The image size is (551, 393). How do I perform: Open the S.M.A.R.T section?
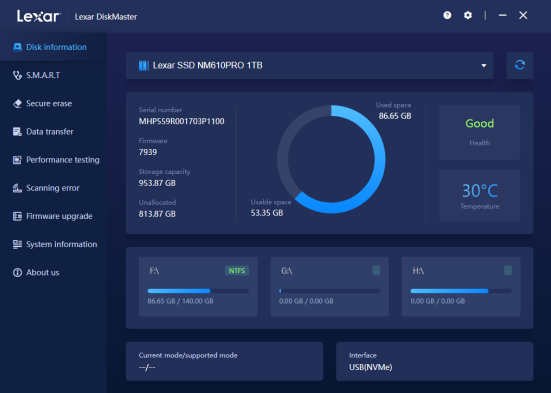(x=53, y=75)
